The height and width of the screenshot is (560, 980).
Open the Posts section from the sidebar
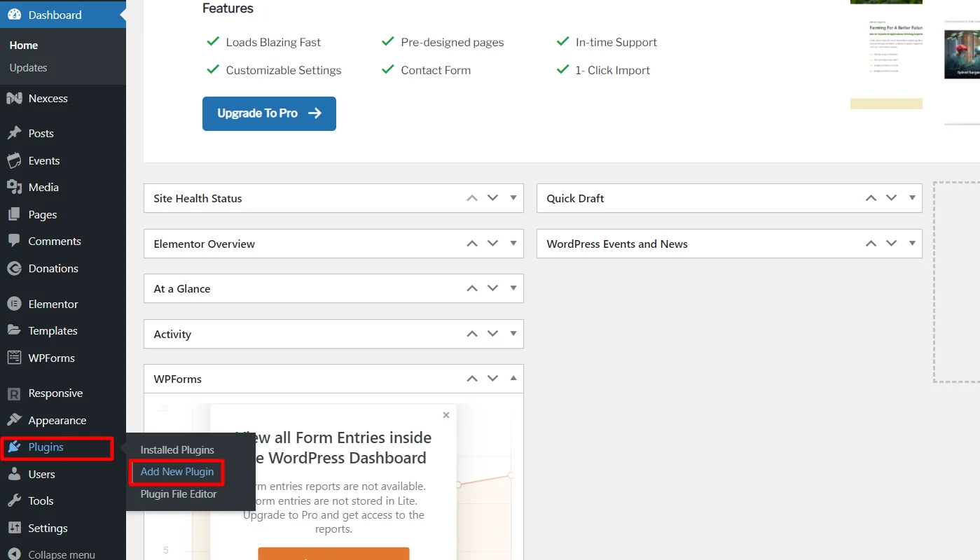click(15, 133)
